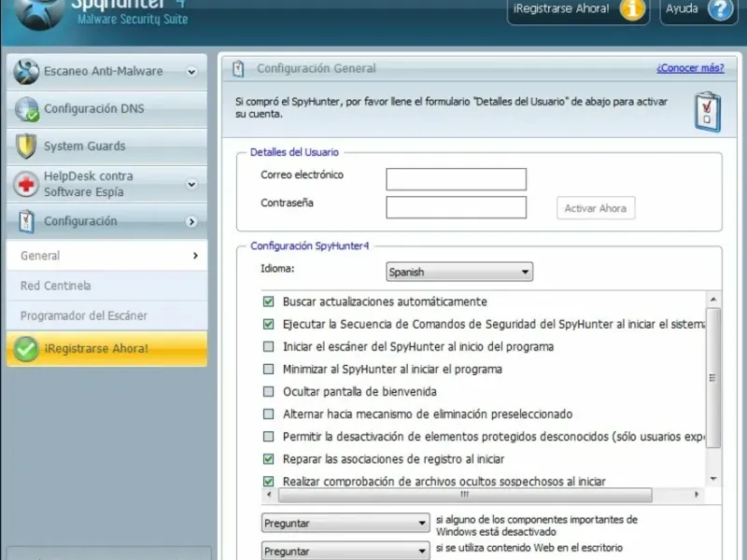Viewport: 747px width, 560px height.
Task: Tick Ocultar pantalla de bienvenida checkbox
Action: click(269, 391)
